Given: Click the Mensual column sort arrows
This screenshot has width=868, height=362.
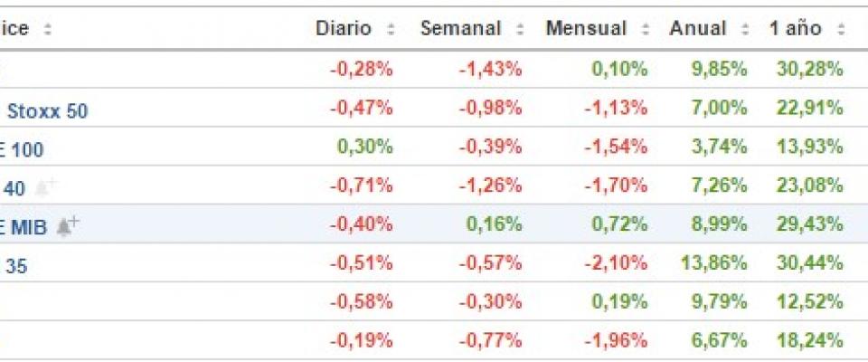Looking at the screenshot, I should tap(646, 29).
